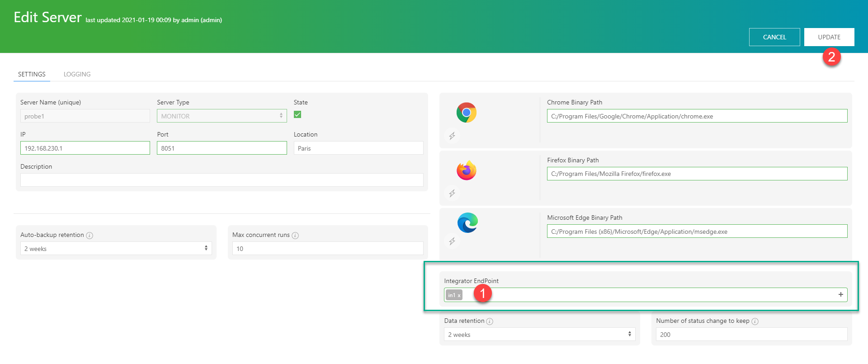Show info for Auto-backup retention
Viewport: 868px width, 364px height.
(x=90, y=236)
